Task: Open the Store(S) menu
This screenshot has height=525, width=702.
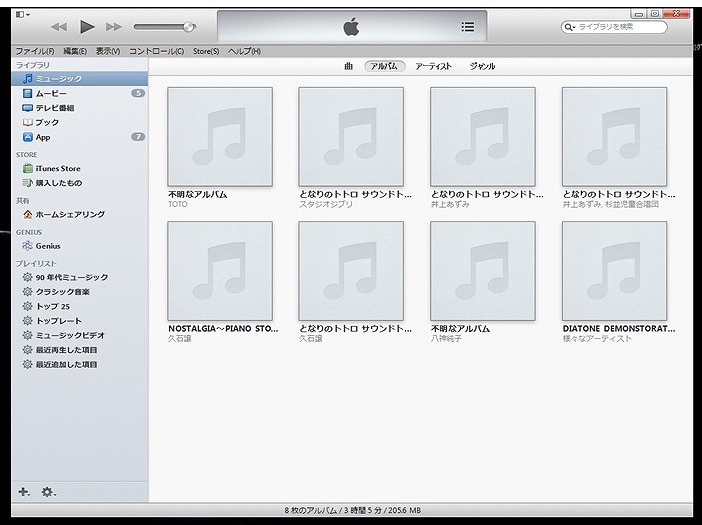Action: 206,51
